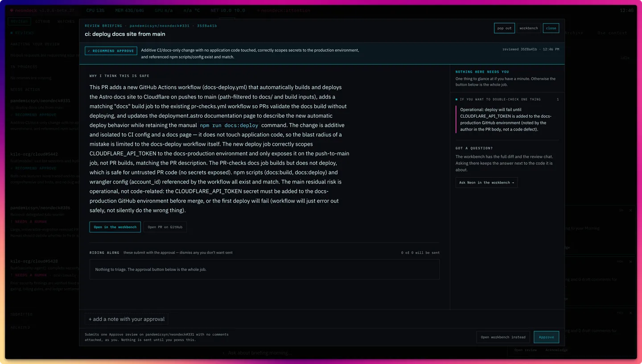Viewport: 642px width, 364px height.
Task: Switch to Watches tab in background window
Action: tap(66, 21)
